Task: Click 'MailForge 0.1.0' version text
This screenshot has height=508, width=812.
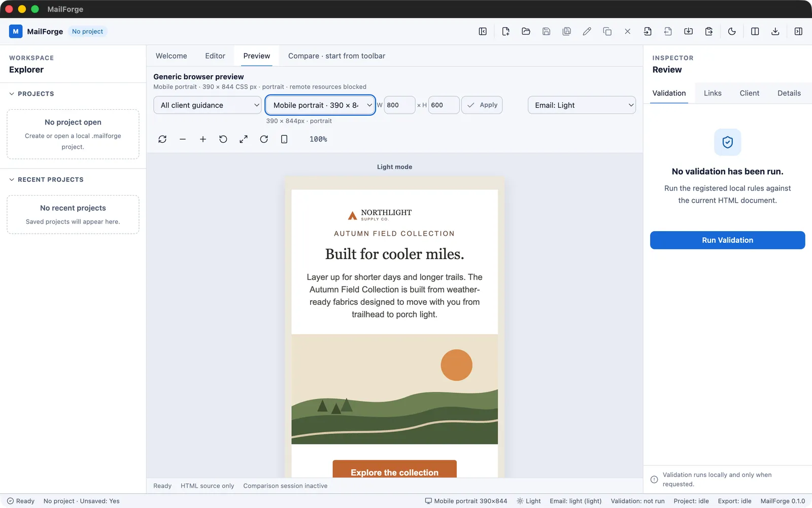Action: tap(783, 501)
